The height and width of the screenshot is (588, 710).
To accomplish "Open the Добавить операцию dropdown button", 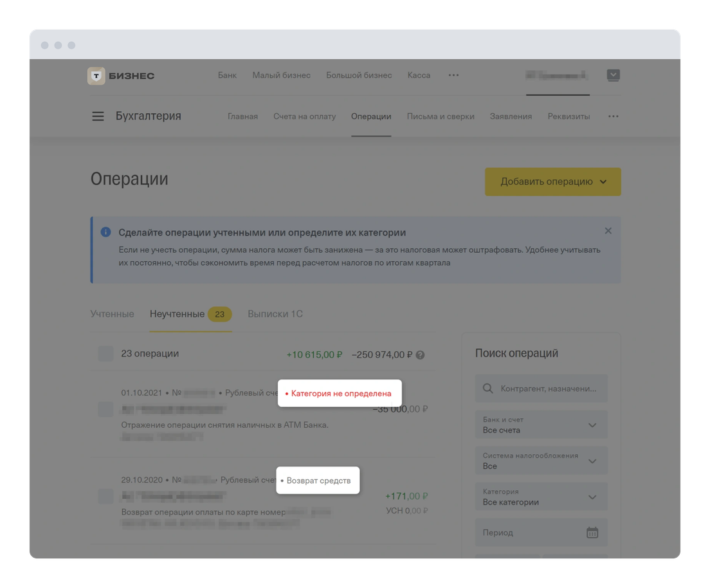I will click(553, 181).
